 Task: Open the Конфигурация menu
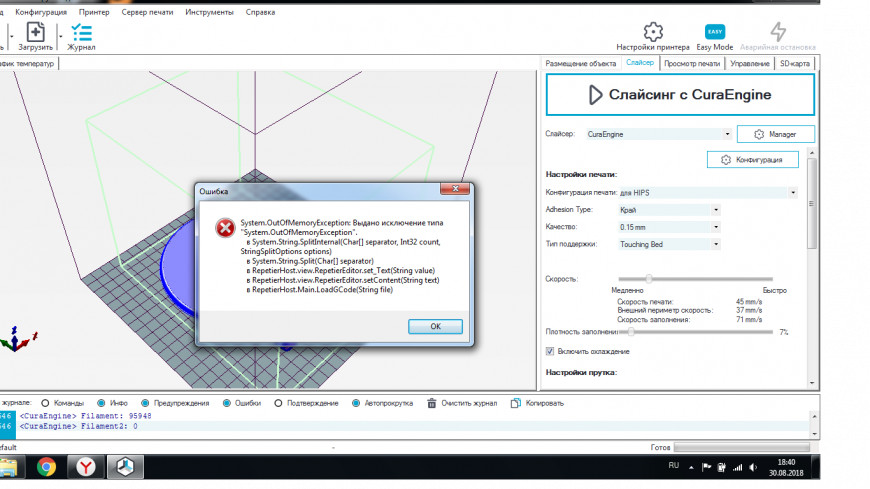(41, 12)
